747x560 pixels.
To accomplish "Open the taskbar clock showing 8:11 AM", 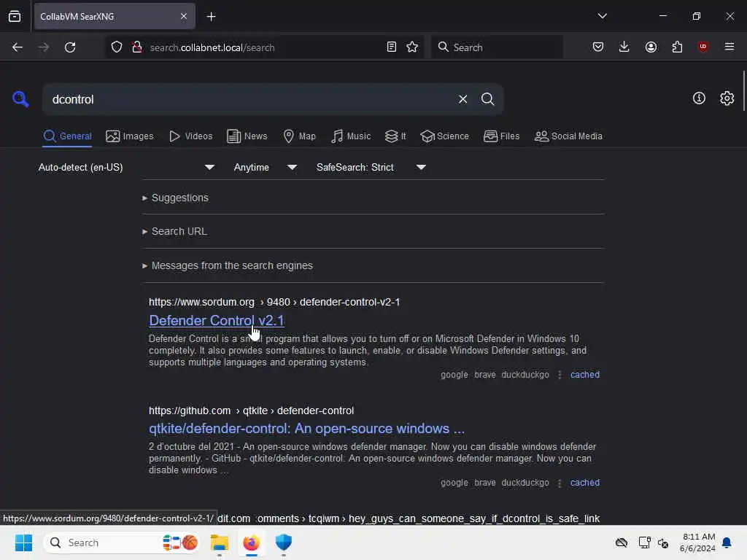I will coord(697,542).
